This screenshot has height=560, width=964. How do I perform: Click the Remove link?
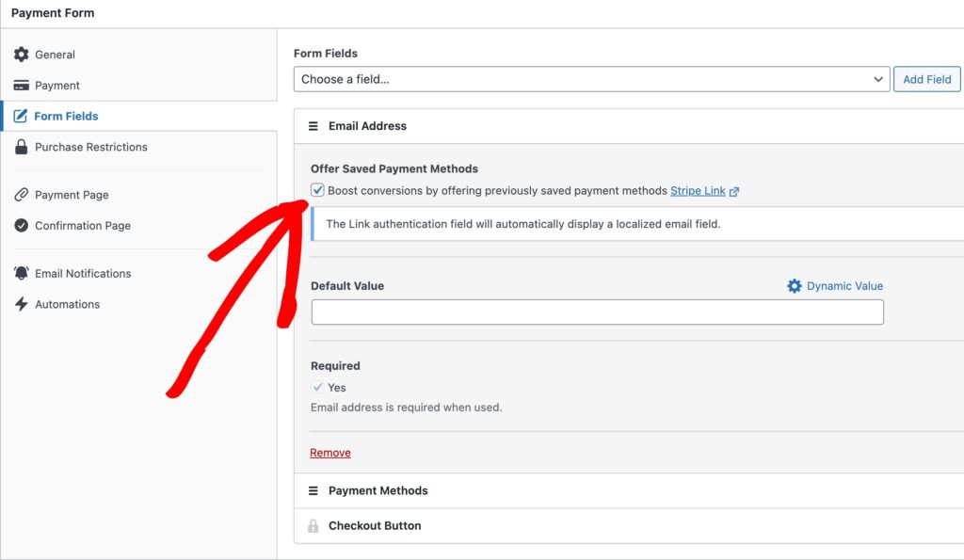330,453
